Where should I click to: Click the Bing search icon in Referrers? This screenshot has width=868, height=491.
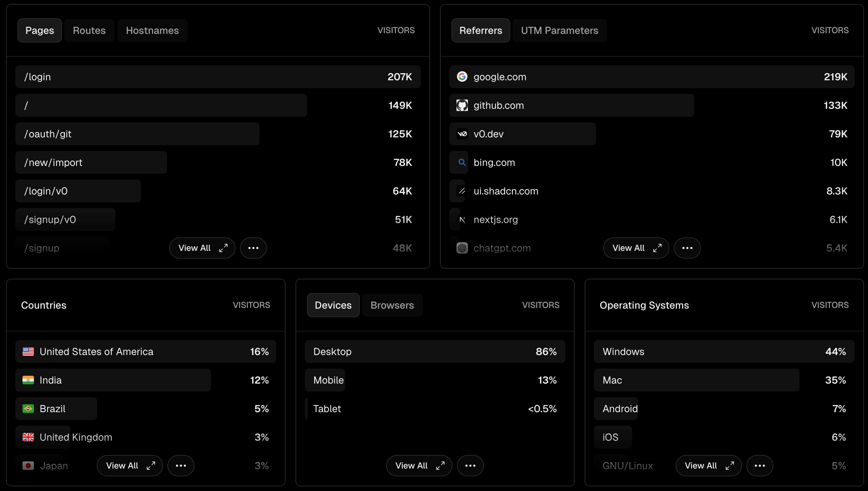tap(462, 162)
